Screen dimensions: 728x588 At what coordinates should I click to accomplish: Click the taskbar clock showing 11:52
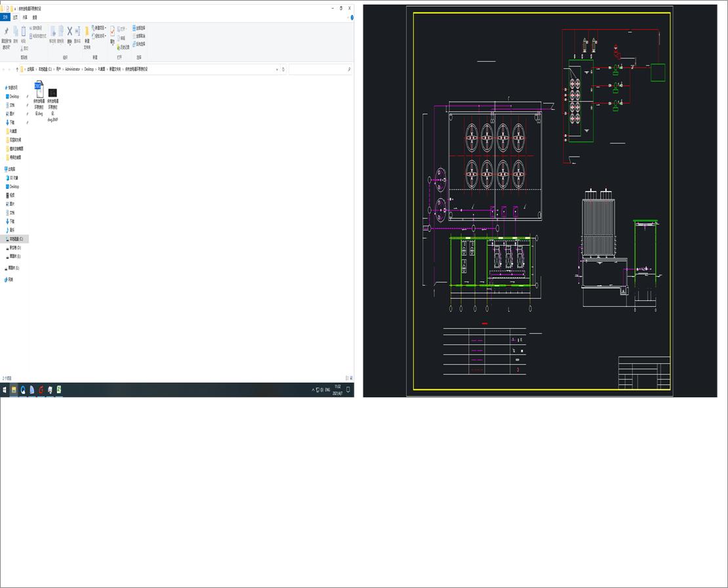(x=338, y=390)
